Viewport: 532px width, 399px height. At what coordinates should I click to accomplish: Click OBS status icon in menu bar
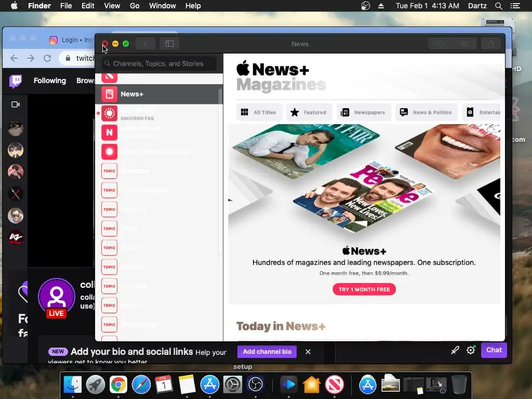tap(365, 6)
